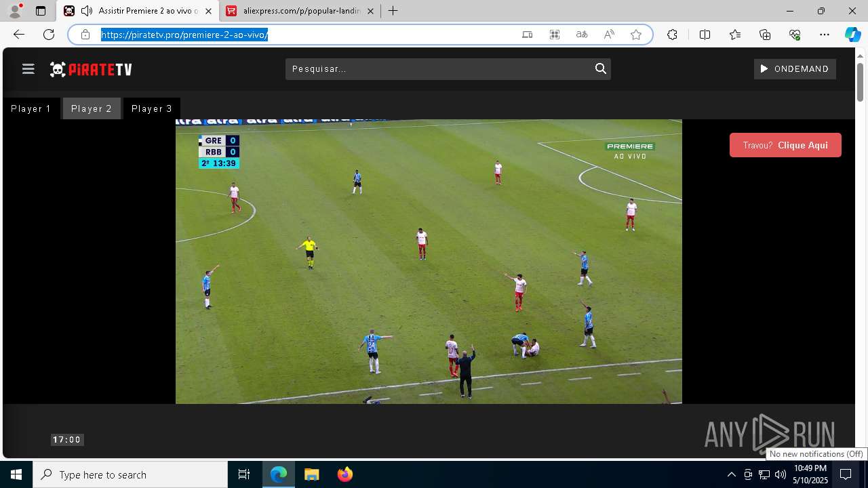Start Read aloud icon
The image size is (868, 488).
pyautogui.click(x=609, y=35)
